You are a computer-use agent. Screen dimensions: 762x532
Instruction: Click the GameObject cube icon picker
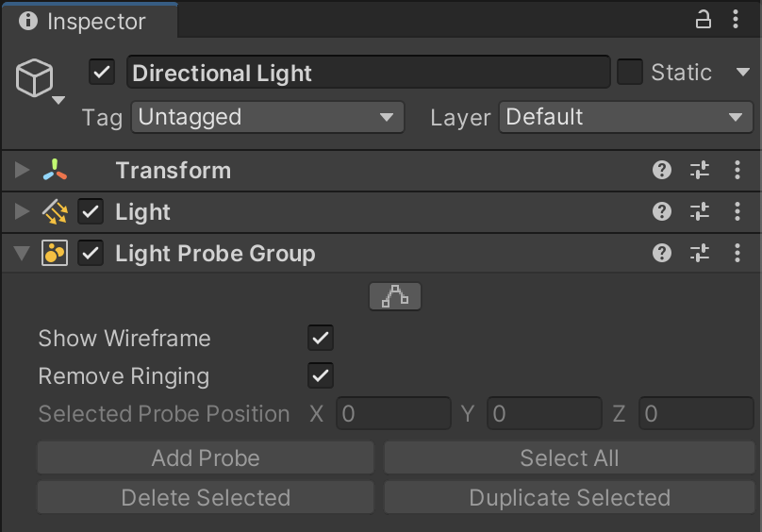coord(36,79)
